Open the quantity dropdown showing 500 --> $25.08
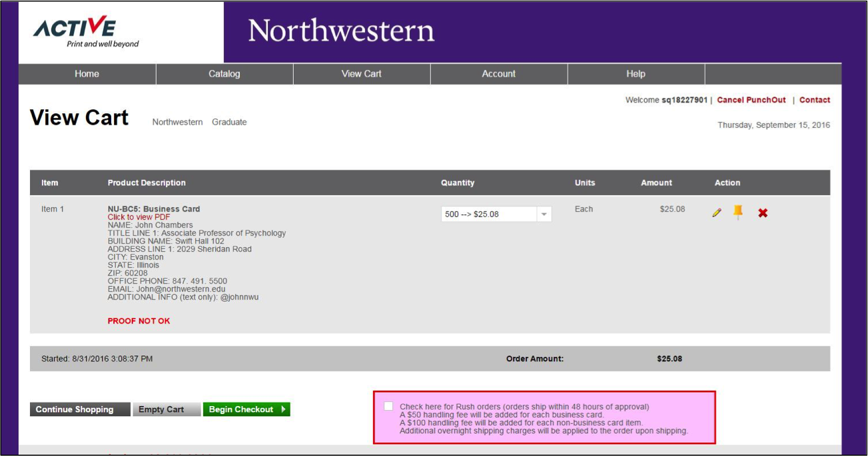Viewport: 868px width, 456px height. pos(496,214)
